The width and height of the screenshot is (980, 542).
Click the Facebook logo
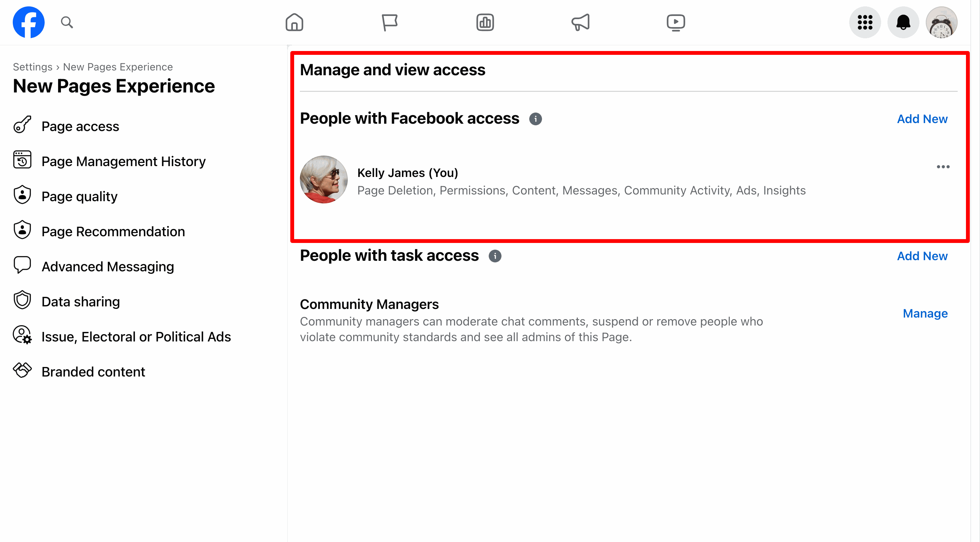coord(28,22)
